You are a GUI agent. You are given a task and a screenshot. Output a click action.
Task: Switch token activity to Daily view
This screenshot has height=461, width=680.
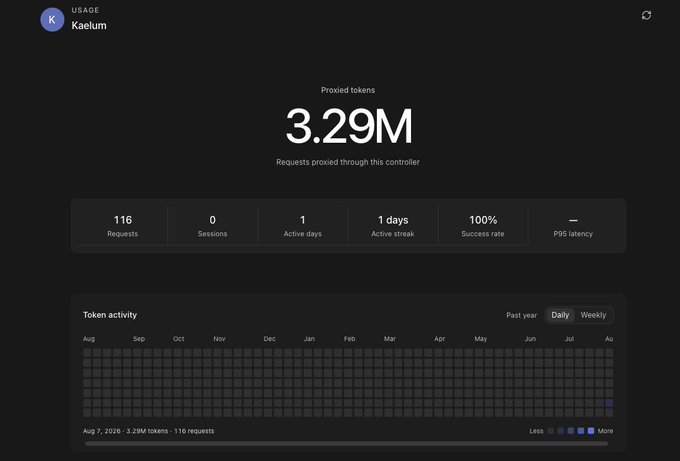pyautogui.click(x=560, y=315)
